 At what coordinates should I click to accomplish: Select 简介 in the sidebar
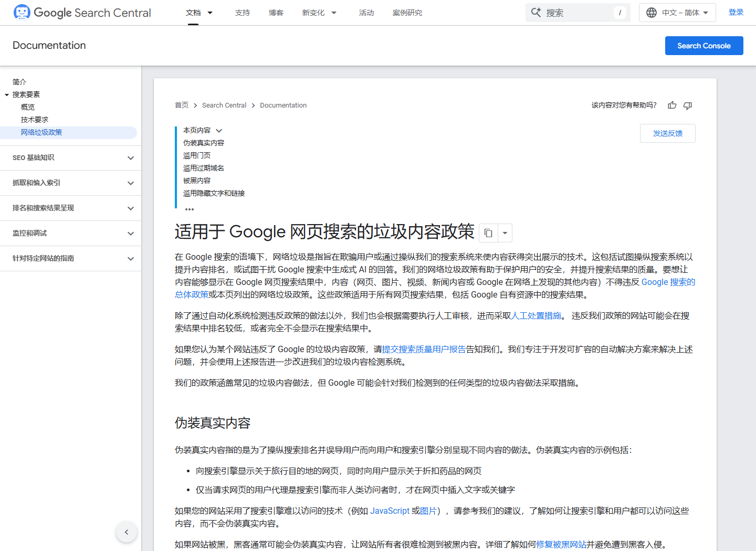pyautogui.click(x=19, y=82)
